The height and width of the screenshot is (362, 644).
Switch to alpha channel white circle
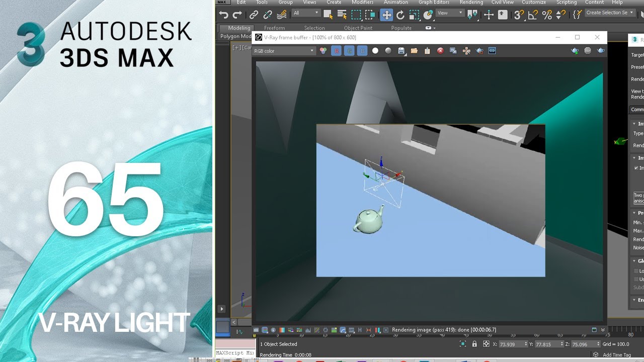[375, 51]
